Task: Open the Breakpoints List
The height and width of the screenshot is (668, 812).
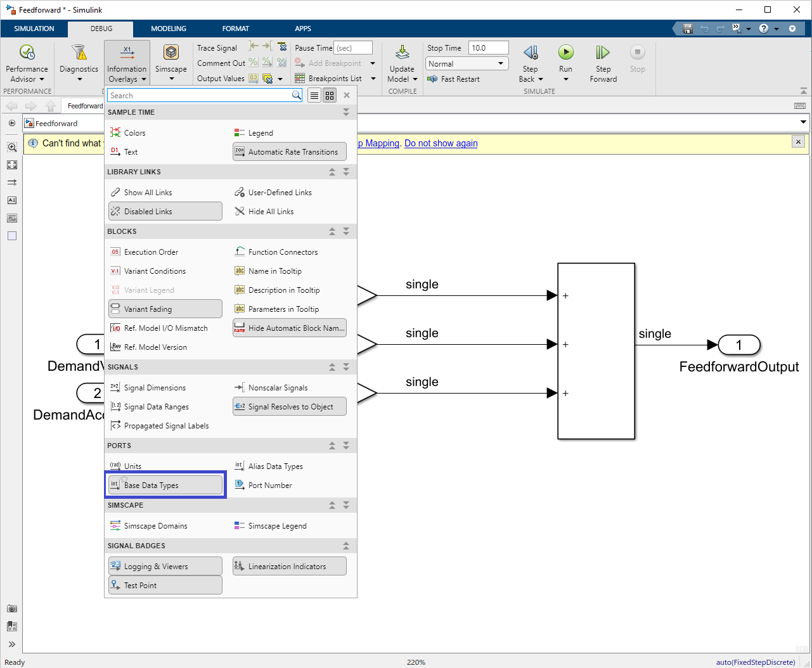Action: [335, 78]
